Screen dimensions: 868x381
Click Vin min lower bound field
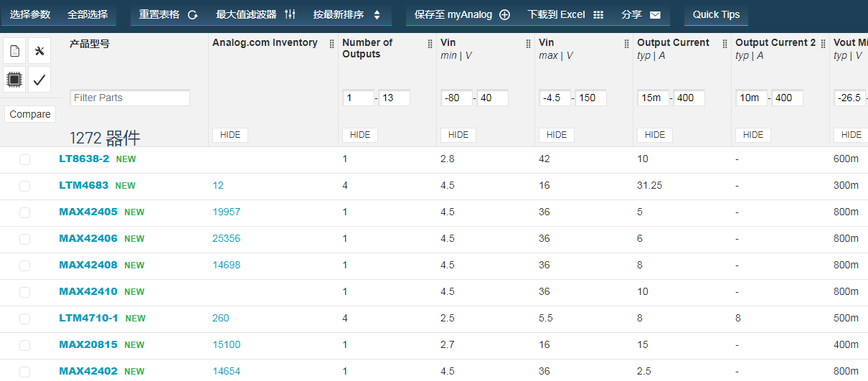(457, 98)
